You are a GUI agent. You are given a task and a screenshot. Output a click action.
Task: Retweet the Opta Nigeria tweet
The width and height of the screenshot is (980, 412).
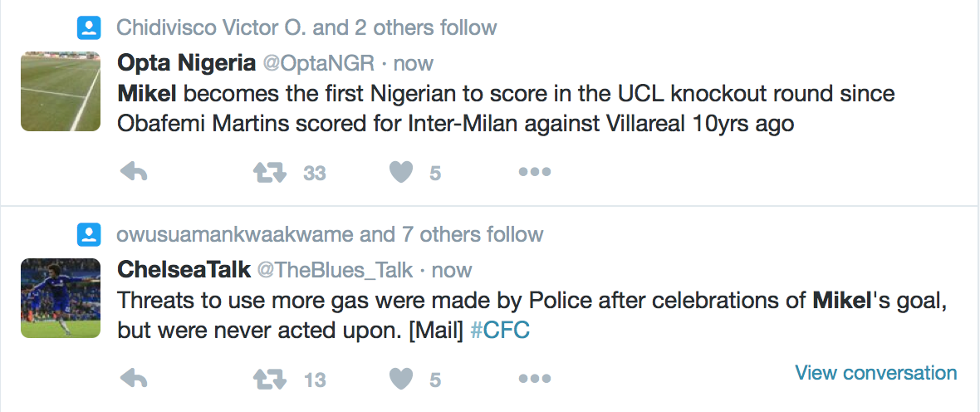point(269,172)
